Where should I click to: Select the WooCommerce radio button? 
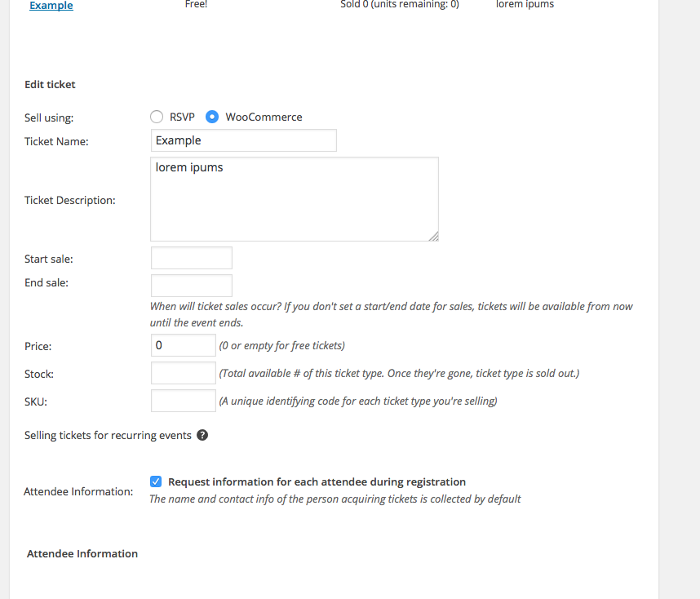[x=212, y=117]
